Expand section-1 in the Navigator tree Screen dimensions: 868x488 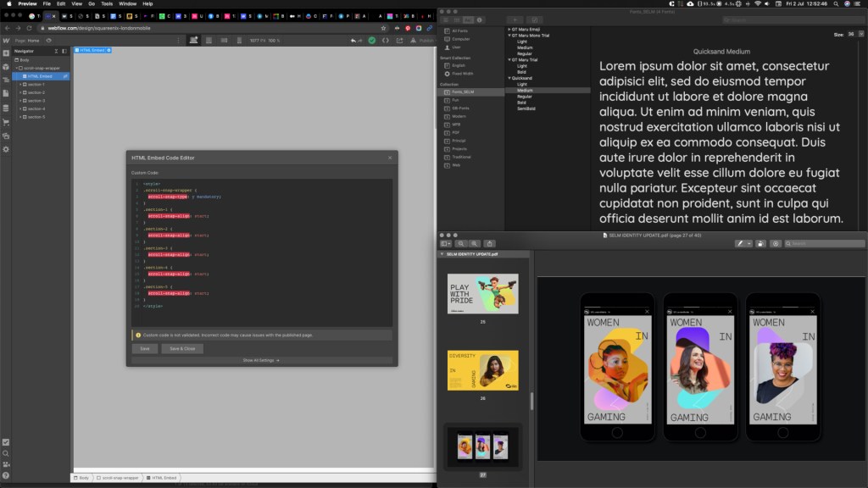tap(20, 85)
